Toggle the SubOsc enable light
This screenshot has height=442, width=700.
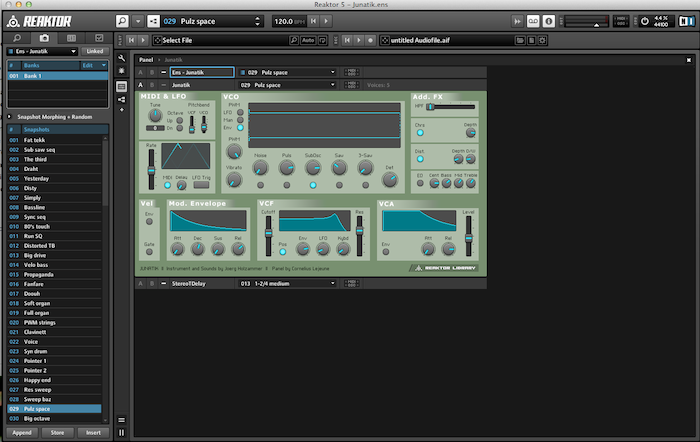[313, 185]
